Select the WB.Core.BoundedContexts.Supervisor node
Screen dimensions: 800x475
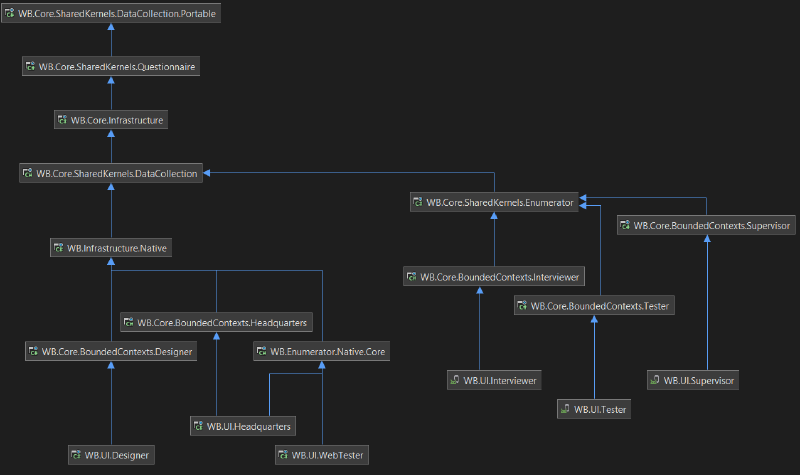click(707, 226)
